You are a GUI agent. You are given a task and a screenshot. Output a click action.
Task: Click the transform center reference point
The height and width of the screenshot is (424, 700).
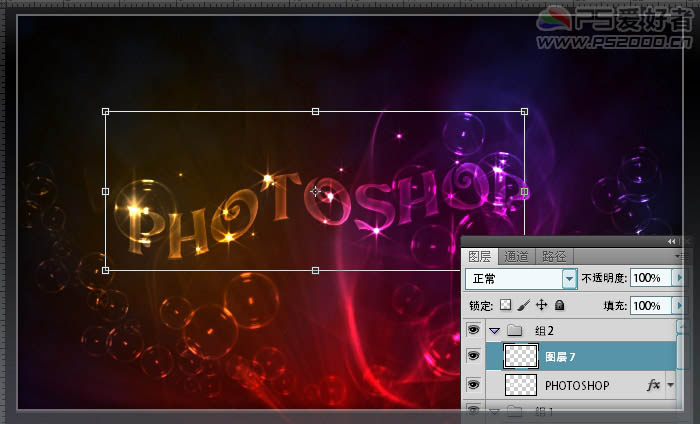pyautogui.click(x=316, y=191)
